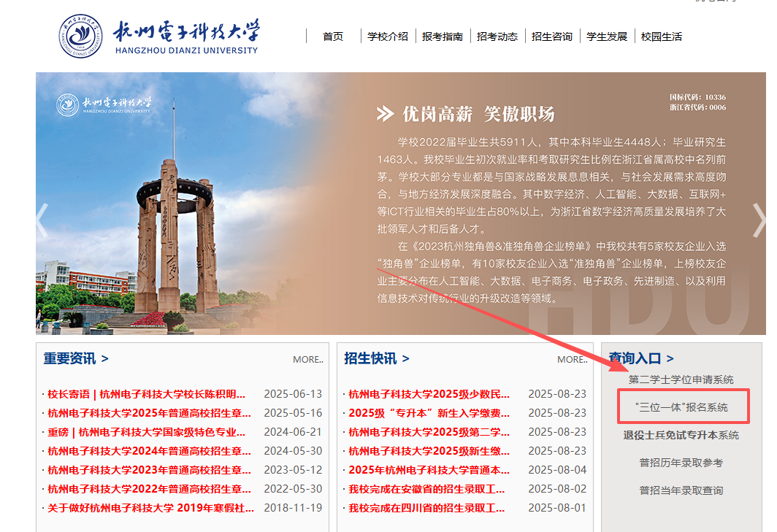Open the 学校介绍 navigation menu
Image resolution: width=777 pixels, height=532 pixels.
388,36
